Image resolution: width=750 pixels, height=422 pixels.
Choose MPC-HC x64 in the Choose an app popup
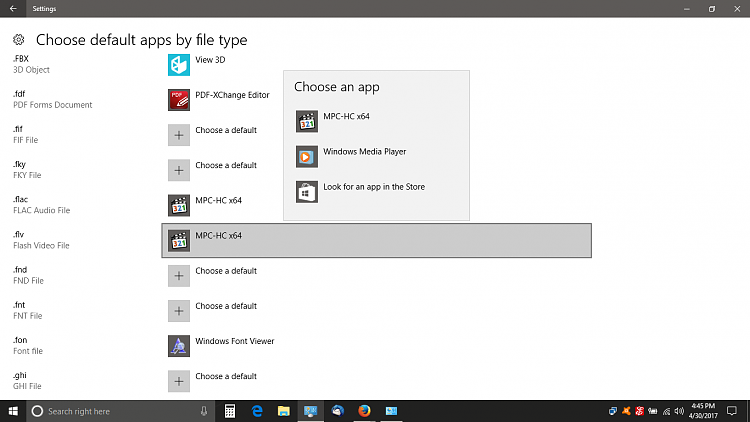click(376, 122)
